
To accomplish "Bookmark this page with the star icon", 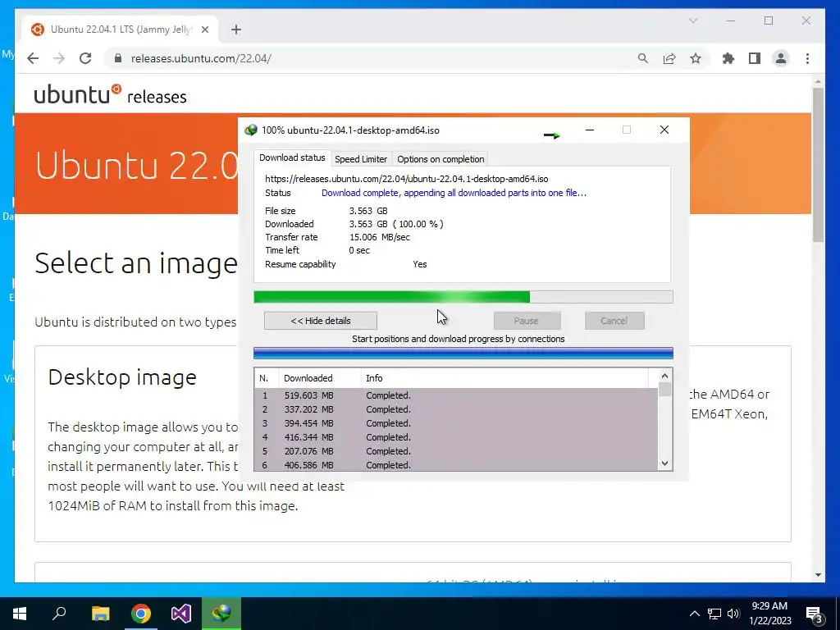I will [696, 58].
